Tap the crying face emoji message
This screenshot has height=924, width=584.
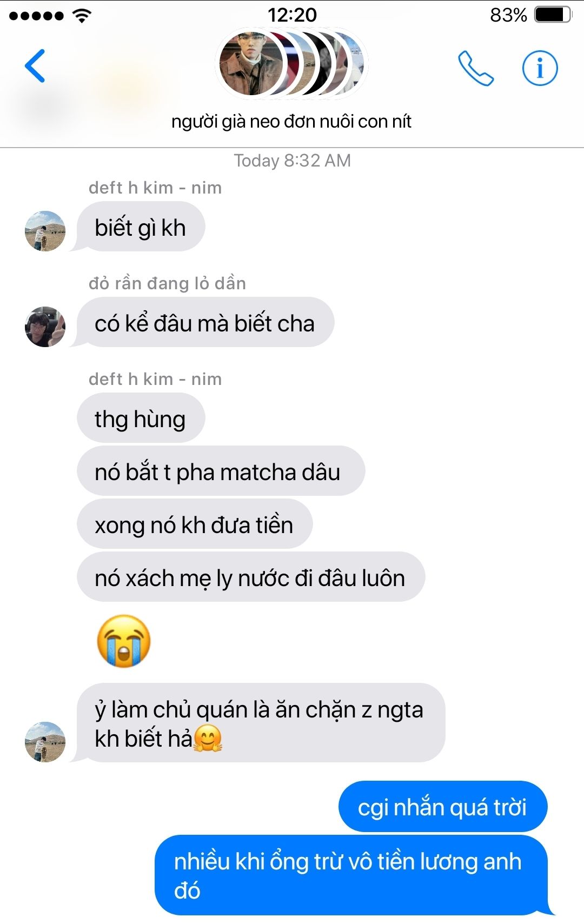click(x=124, y=641)
